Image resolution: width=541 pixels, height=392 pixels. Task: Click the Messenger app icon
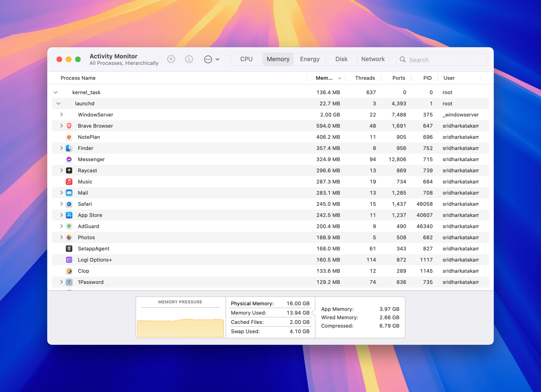(x=69, y=159)
